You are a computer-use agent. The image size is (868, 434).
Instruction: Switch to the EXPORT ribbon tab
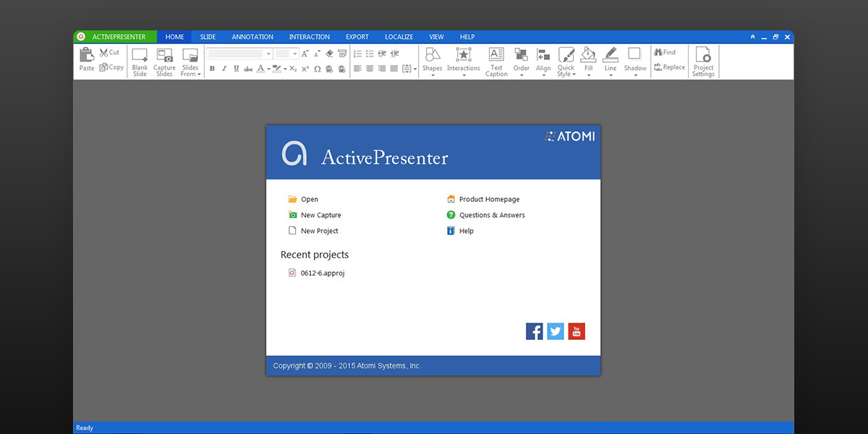(x=357, y=37)
